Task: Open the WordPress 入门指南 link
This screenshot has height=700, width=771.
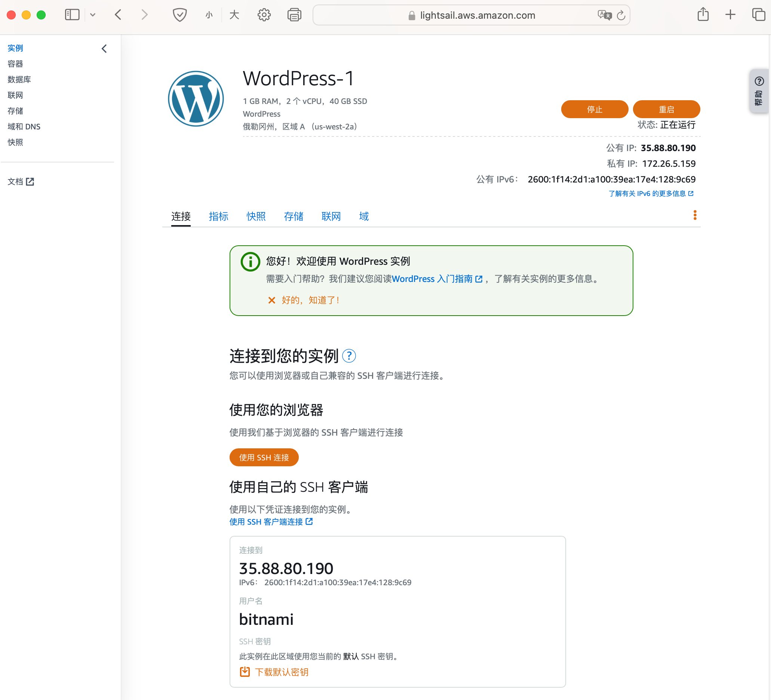Action: 437,279
